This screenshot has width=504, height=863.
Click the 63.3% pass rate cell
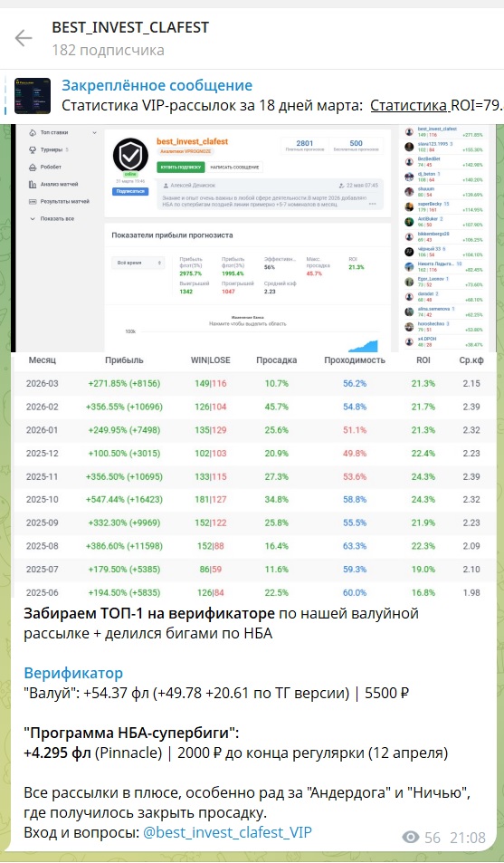point(355,546)
